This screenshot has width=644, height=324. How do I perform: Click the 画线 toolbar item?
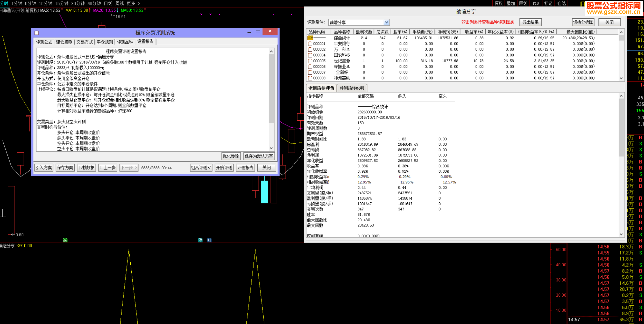click(x=523, y=3)
